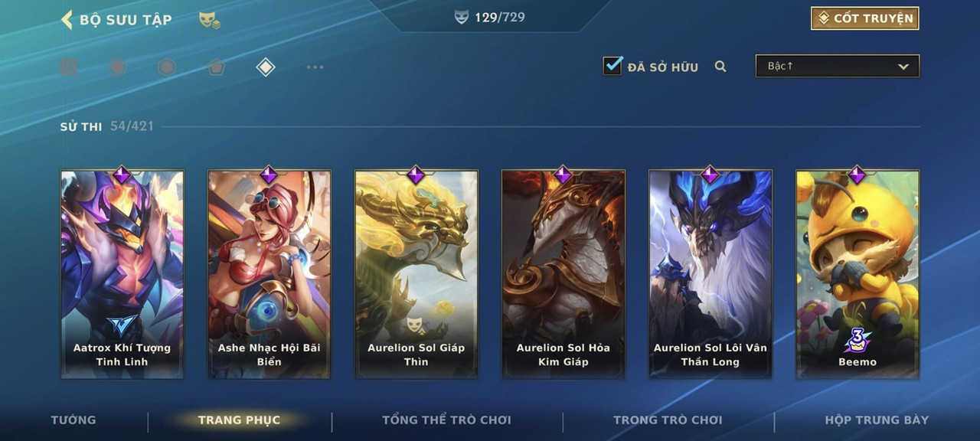
Task: Select the hexagon rarity filter icon
Action: (x=167, y=67)
